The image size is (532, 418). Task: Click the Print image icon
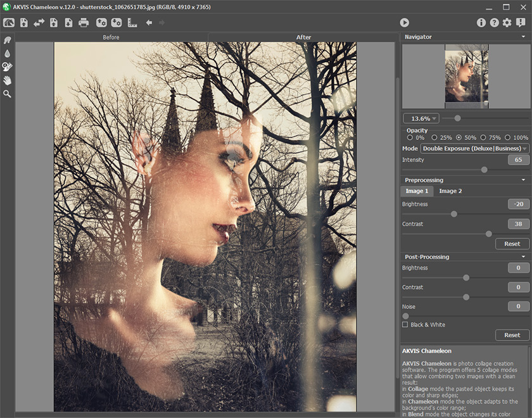pyautogui.click(x=84, y=23)
